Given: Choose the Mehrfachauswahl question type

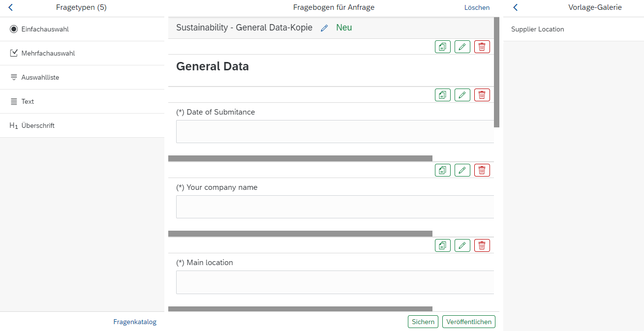Looking at the screenshot, I should [x=48, y=53].
